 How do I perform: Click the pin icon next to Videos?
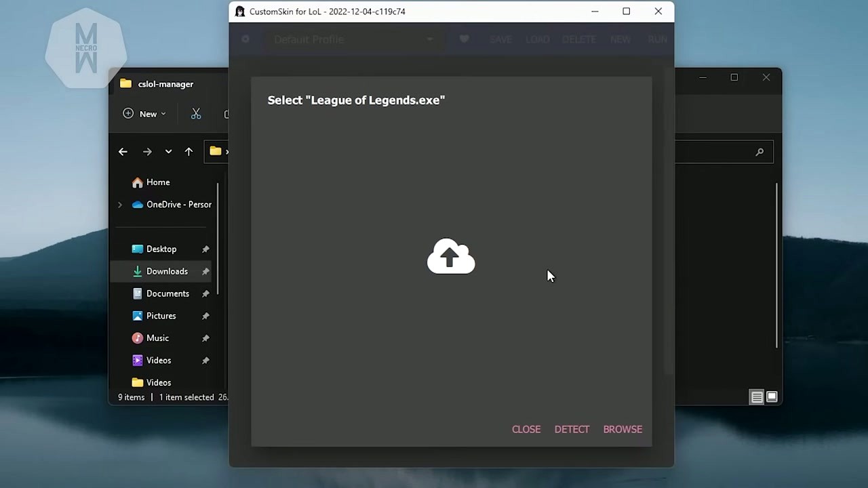(205, 361)
